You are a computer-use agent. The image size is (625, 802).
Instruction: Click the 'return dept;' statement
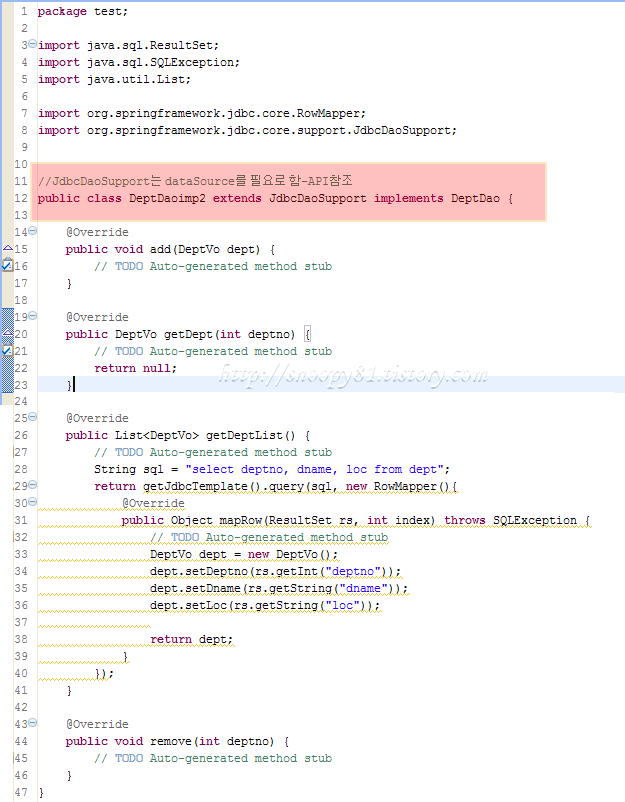tap(191, 639)
